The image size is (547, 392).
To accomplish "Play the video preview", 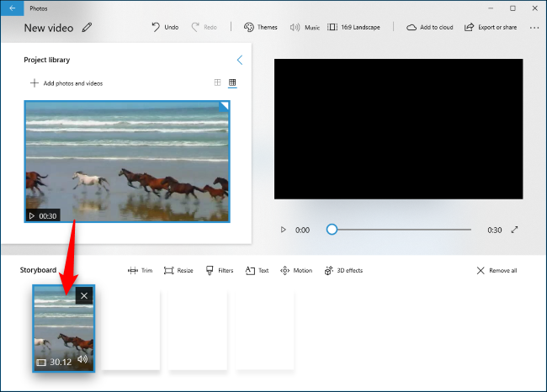I will click(283, 230).
